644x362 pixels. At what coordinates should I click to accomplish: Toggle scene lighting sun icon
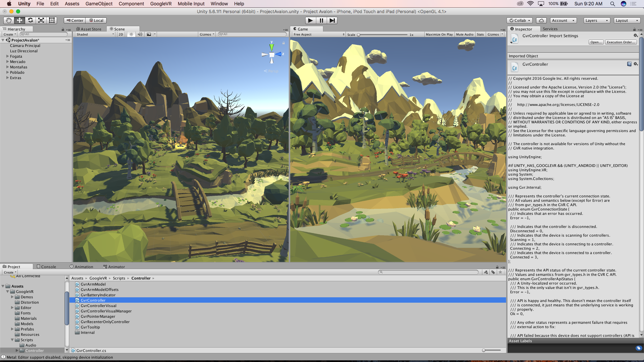(131, 34)
